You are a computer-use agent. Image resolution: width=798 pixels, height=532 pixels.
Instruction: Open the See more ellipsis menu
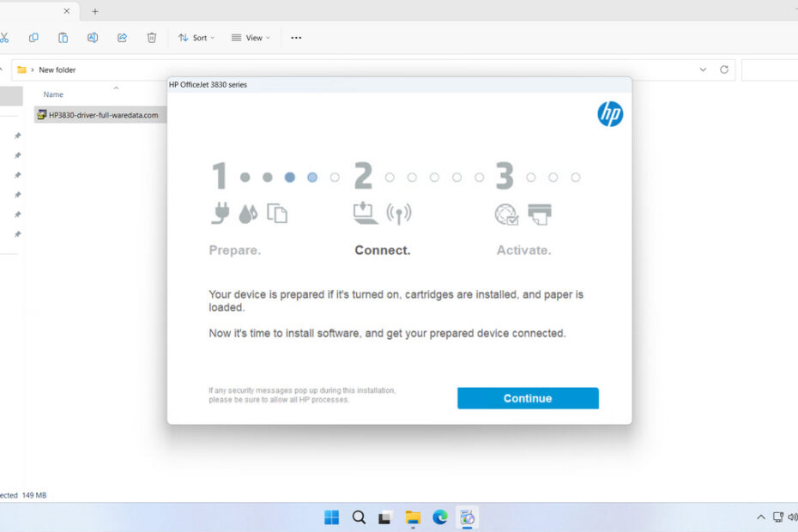coord(296,38)
